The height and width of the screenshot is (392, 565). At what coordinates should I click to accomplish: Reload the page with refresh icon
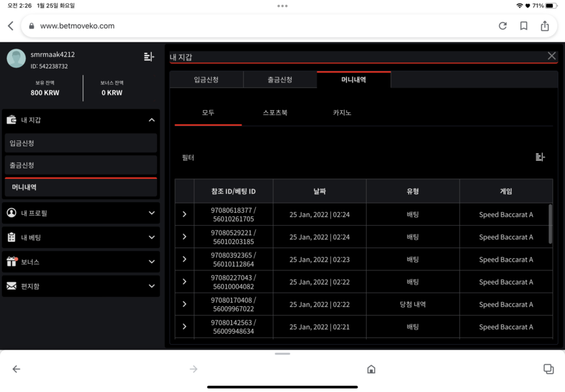coord(503,26)
